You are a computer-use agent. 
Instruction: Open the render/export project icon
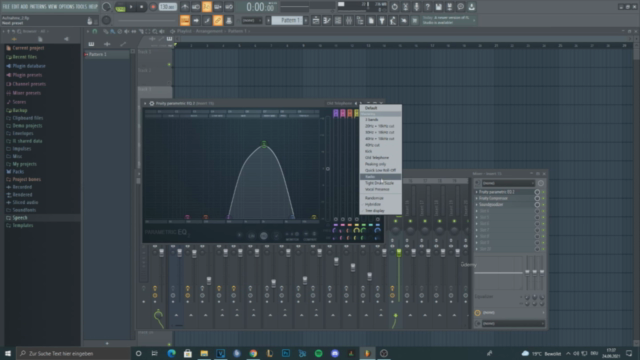pos(449,7)
